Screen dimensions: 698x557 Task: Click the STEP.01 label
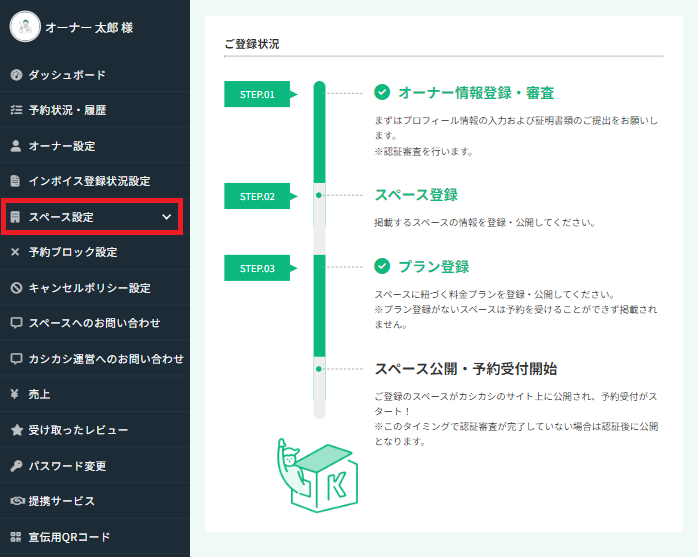pyautogui.click(x=257, y=94)
